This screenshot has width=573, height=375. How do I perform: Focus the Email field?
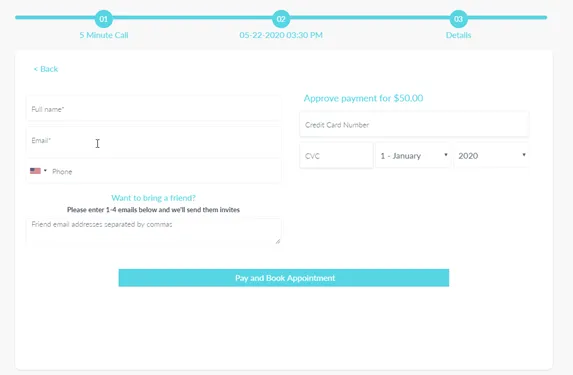coord(153,140)
